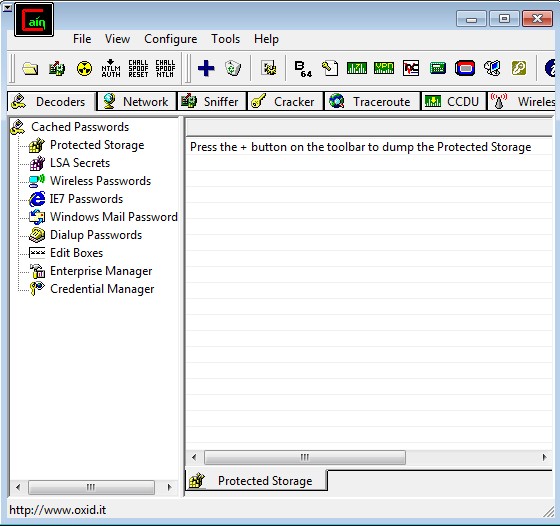Click the red-blue box revealer icon
The height and width of the screenshot is (526, 560).
point(465,68)
